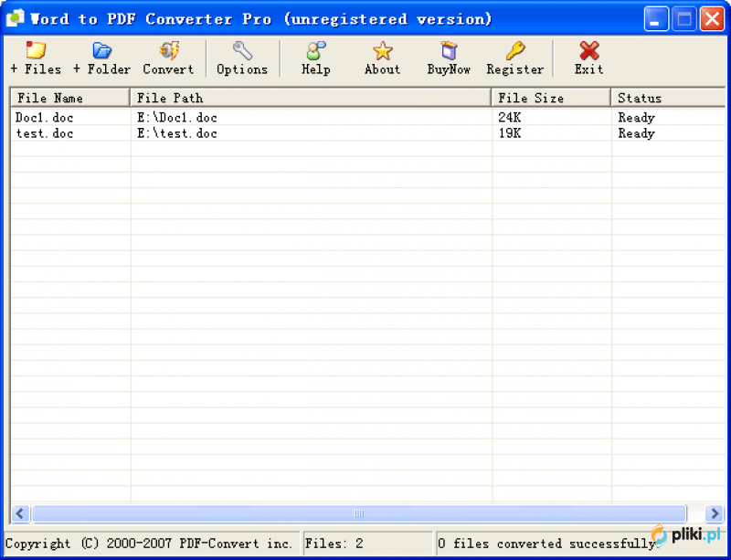Viewport: 731px width, 560px height.
Task: Click the Ready status of test.doc
Action: [x=636, y=133]
